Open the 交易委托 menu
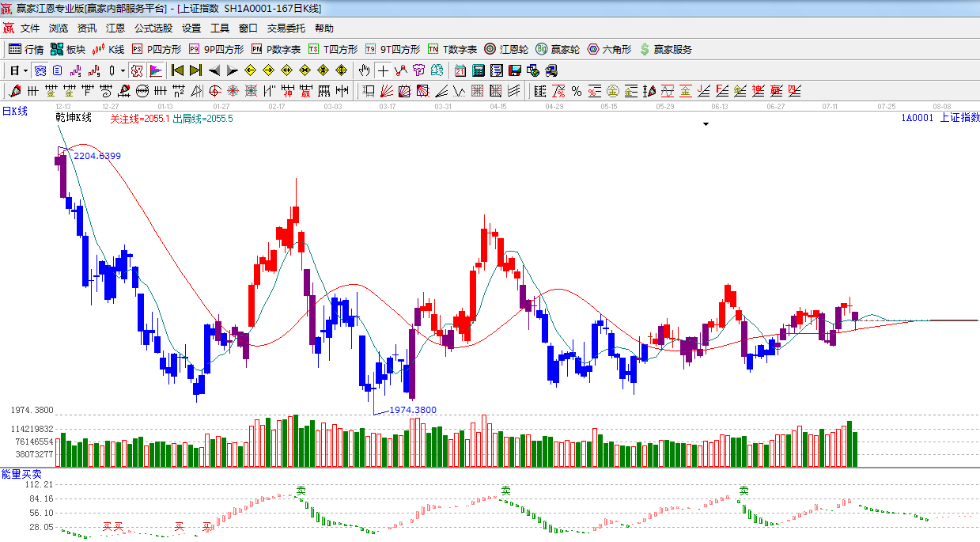Image resolution: width=980 pixels, height=542 pixels. [x=286, y=28]
